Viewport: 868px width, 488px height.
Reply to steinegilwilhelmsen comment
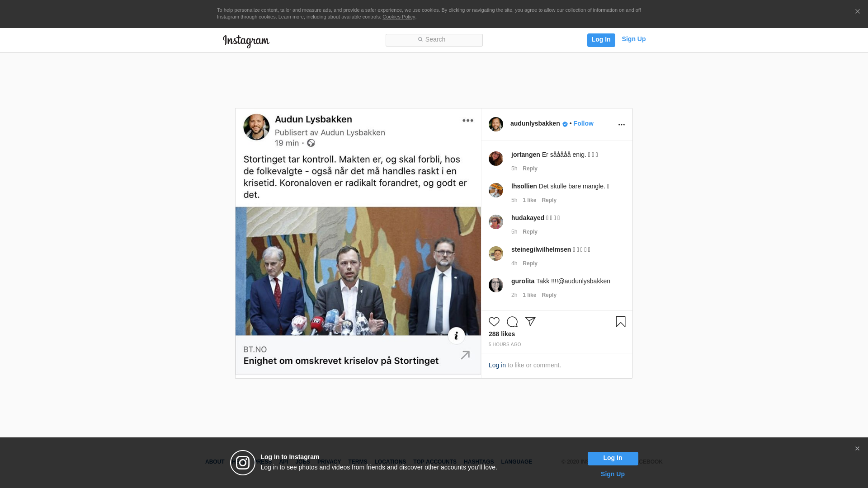tap(530, 264)
